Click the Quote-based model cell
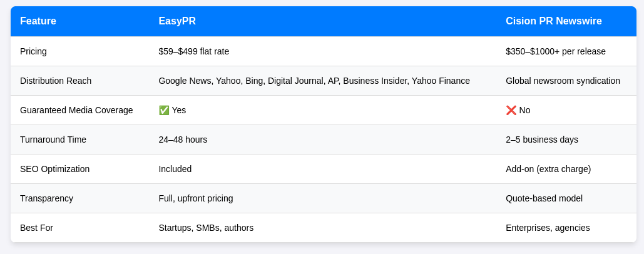The width and height of the screenshot is (644, 254). point(544,198)
